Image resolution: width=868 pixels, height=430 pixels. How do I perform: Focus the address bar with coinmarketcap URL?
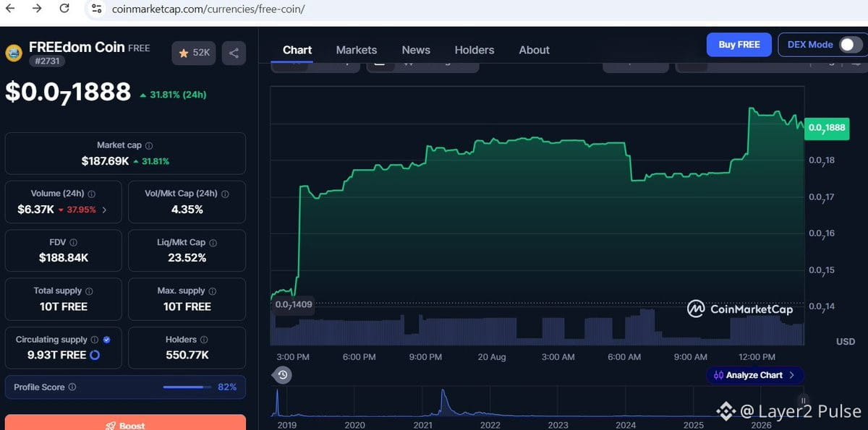coord(208,9)
